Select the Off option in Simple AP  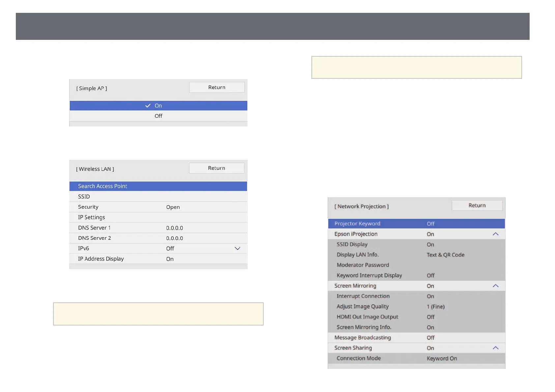(158, 116)
